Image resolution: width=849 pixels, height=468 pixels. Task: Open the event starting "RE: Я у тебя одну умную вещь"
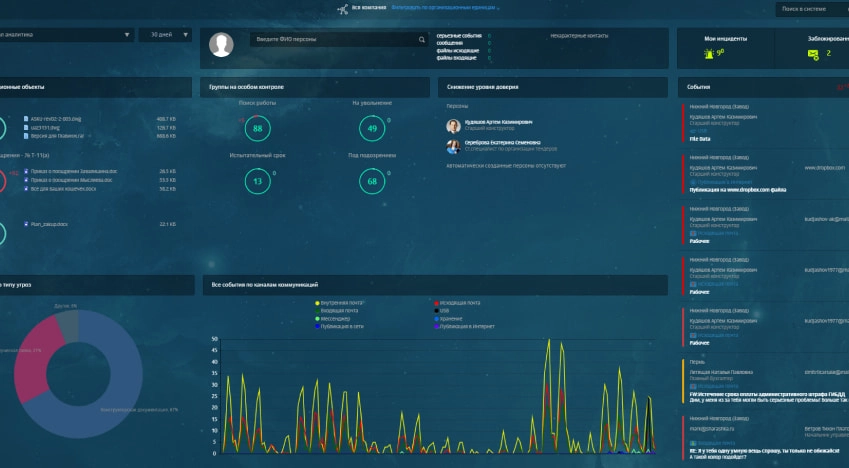(x=766, y=438)
